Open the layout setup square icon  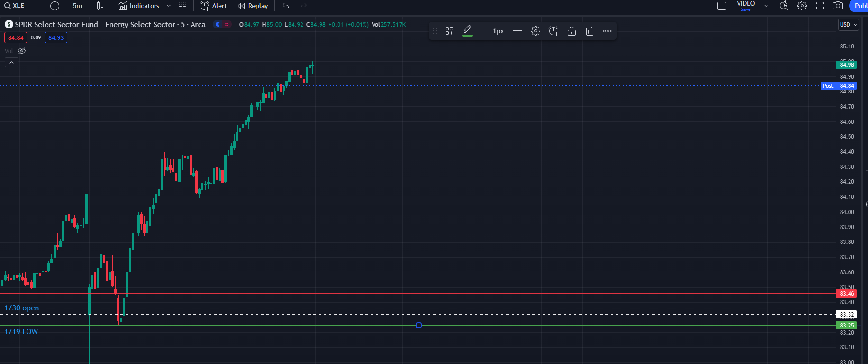coord(722,6)
